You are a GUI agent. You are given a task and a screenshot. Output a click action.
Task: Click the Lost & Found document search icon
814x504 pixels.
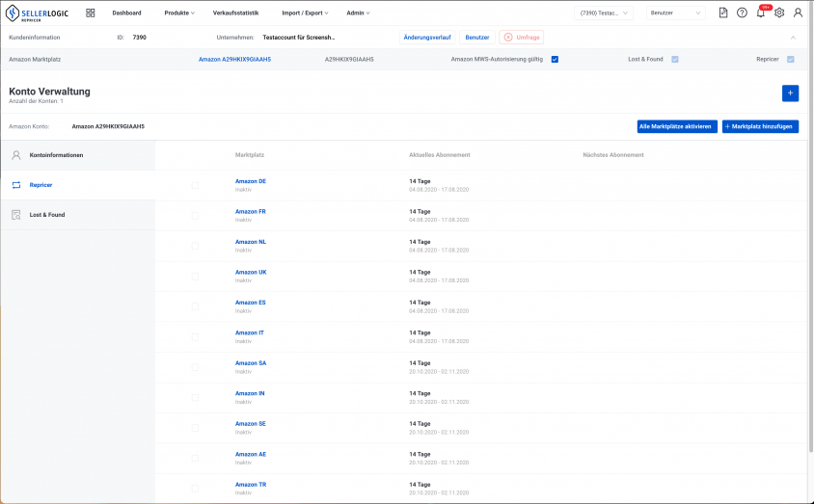pos(16,215)
